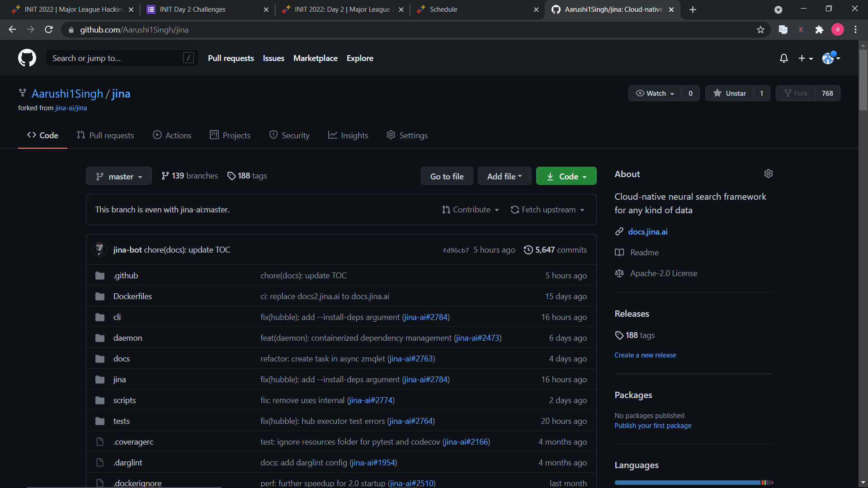This screenshot has height=488, width=868.
Task: Open browser extensions puzzle icon
Action: click(819, 30)
